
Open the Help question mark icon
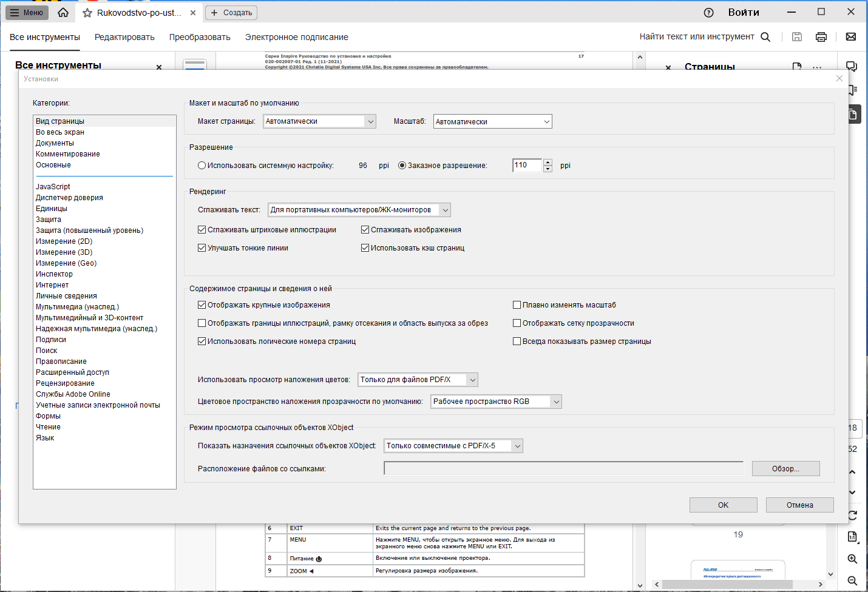point(708,13)
